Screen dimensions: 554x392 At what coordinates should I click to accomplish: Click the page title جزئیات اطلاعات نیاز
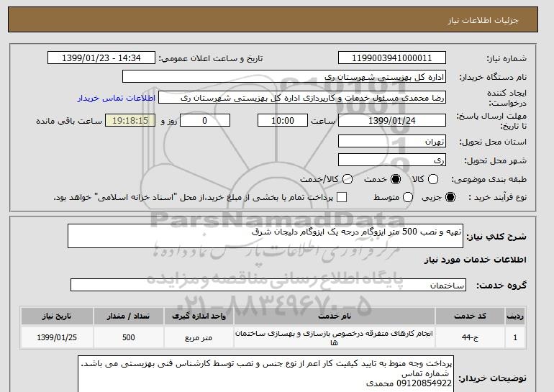click(483, 20)
